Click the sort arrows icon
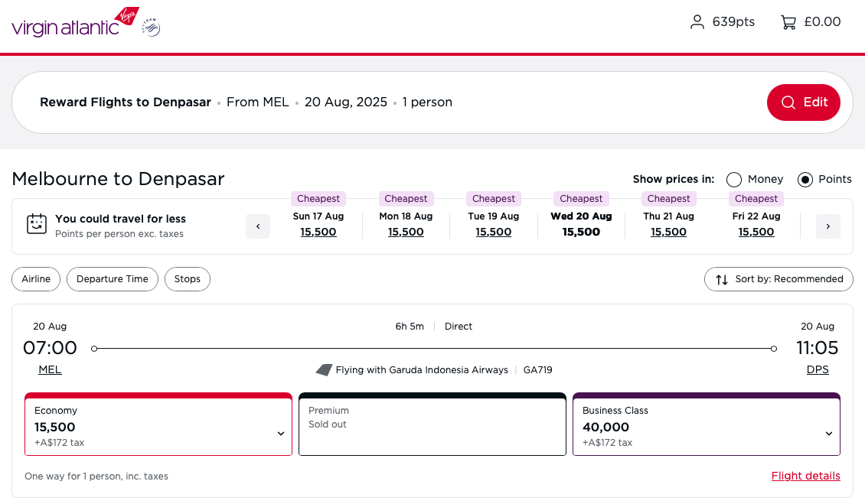Image resolution: width=865 pixels, height=504 pixels. [722, 280]
